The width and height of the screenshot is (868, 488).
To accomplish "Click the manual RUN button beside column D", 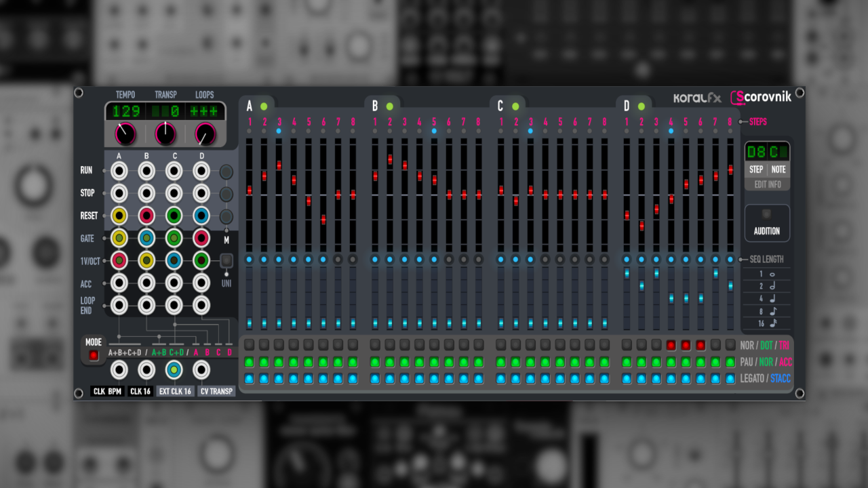I will 226,172.
